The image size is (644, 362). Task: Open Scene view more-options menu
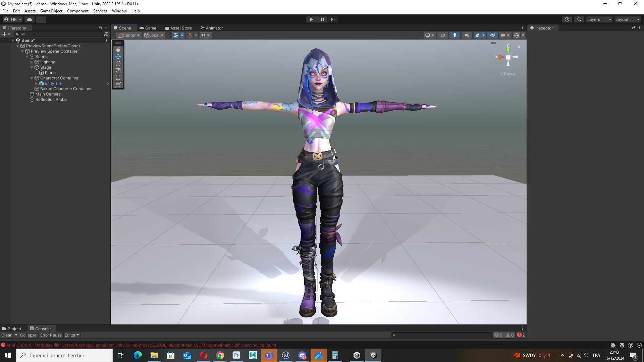click(x=522, y=28)
